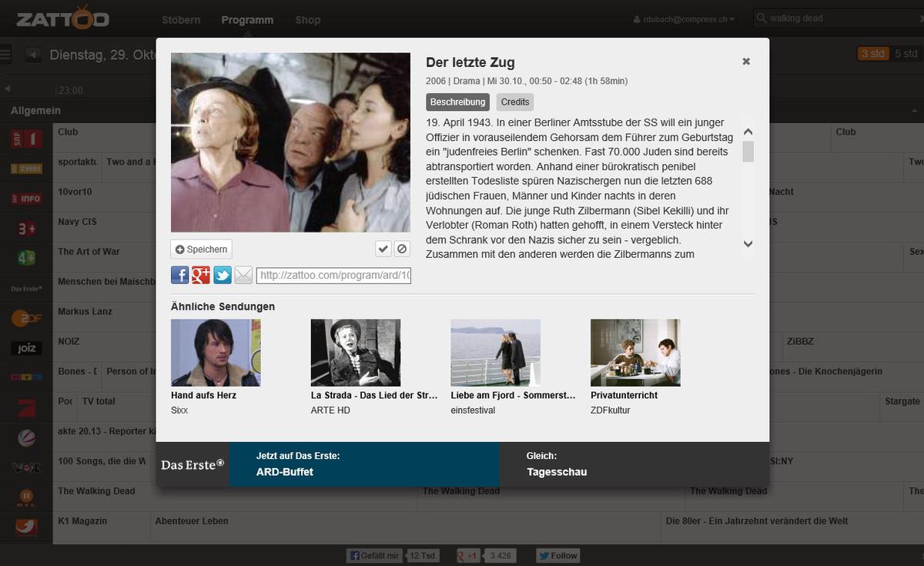924x566 pixels.
Task: Share the program via the email envelope icon
Action: [243, 275]
